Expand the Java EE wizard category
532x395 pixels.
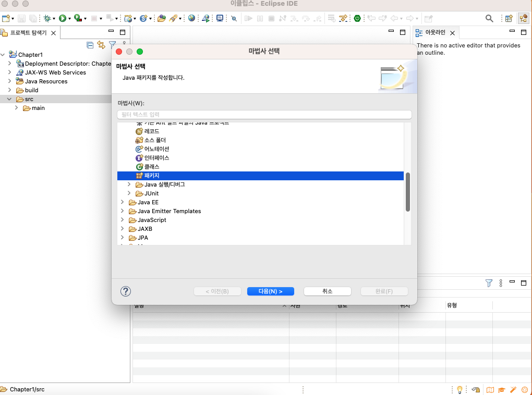click(122, 202)
